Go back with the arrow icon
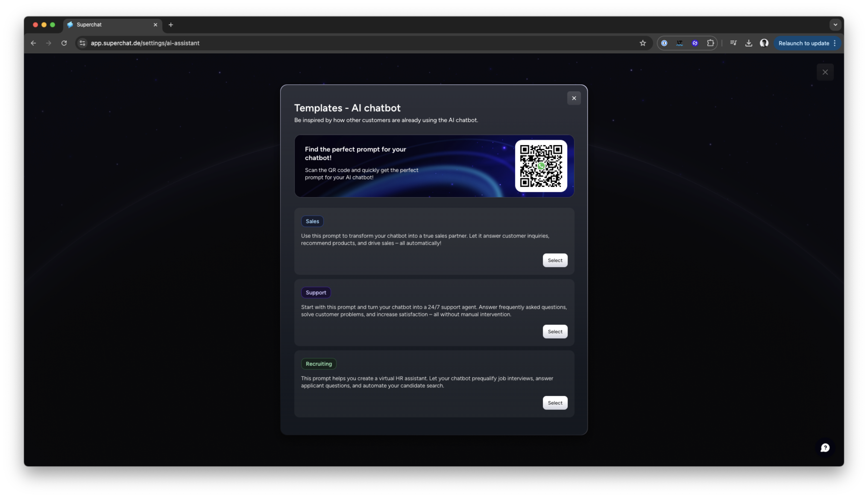Image resolution: width=868 pixels, height=498 pixels. click(33, 43)
